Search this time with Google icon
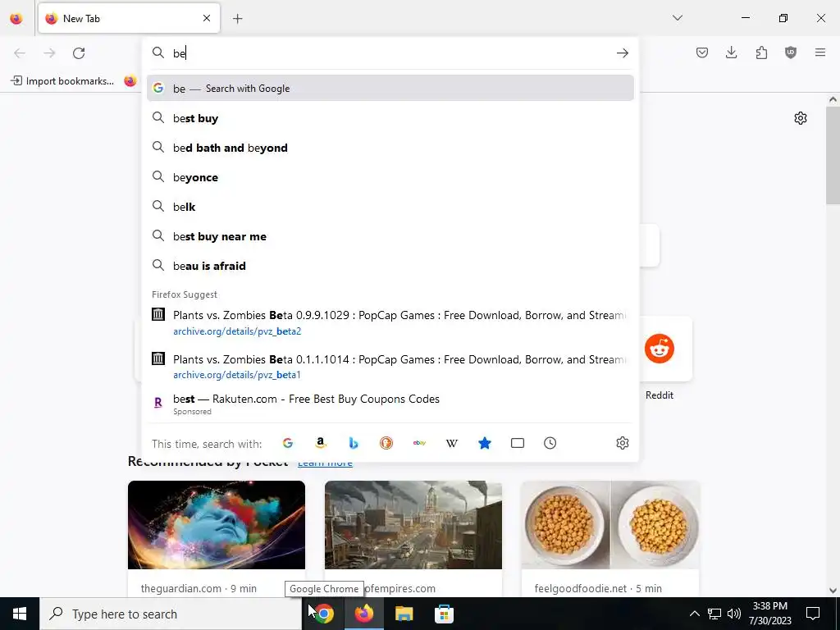Image resolution: width=840 pixels, height=630 pixels. (288, 443)
